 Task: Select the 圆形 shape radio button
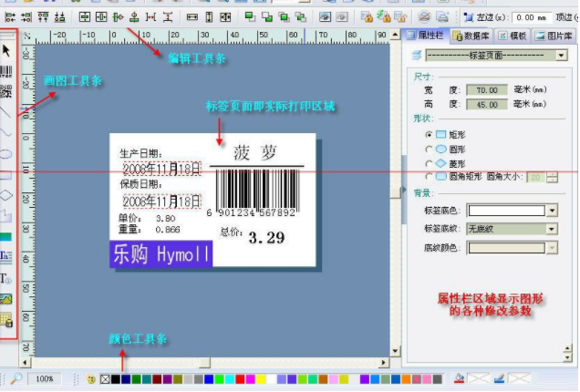tap(430, 149)
